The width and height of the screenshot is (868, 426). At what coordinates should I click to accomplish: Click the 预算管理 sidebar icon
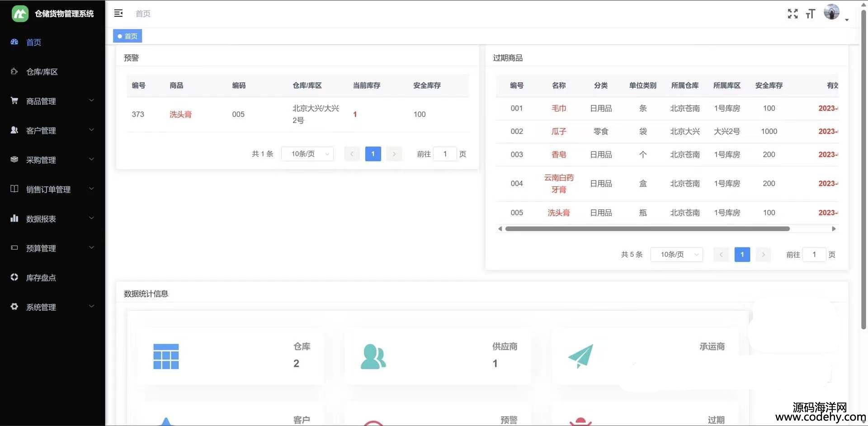coord(14,248)
